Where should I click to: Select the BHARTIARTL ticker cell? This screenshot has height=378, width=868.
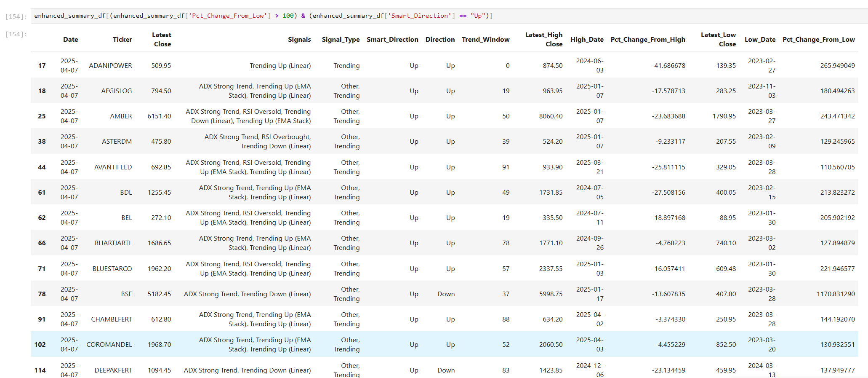point(113,243)
